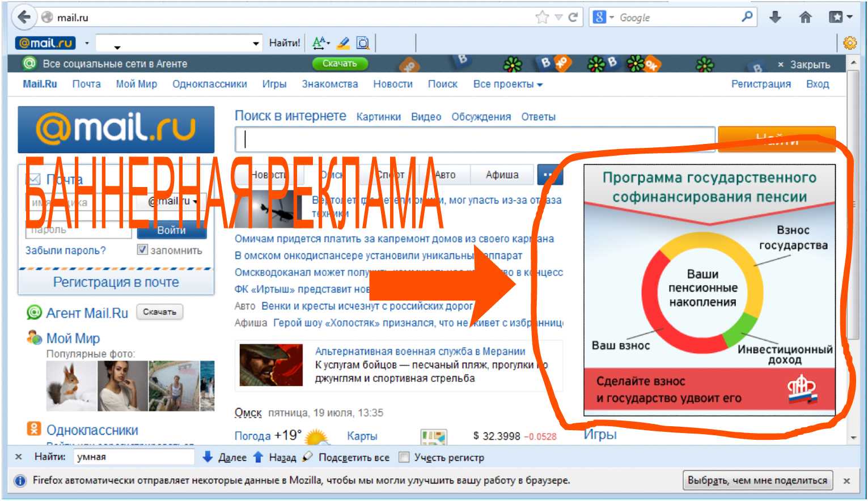Image resolution: width=868 pixels, height=501 pixels.
Task: Go back with the browser back arrow
Action: click(24, 17)
